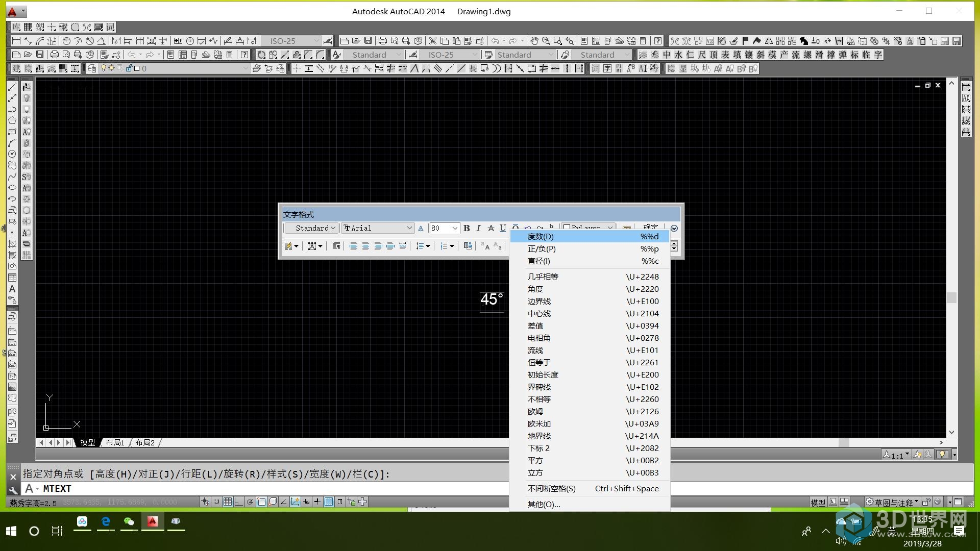980x551 pixels.
Task: Switch to the 布局2 layout tab
Action: (x=145, y=442)
